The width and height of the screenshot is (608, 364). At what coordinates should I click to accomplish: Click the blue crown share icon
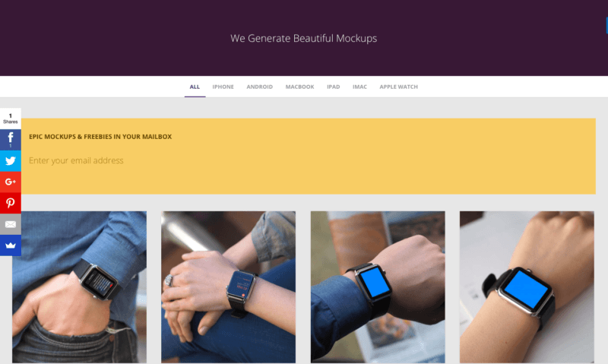click(x=11, y=245)
